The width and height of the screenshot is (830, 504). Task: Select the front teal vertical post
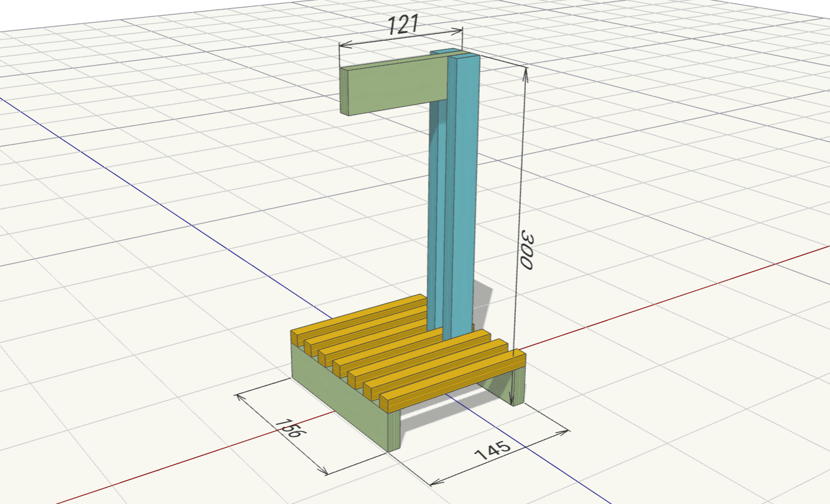point(463,189)
